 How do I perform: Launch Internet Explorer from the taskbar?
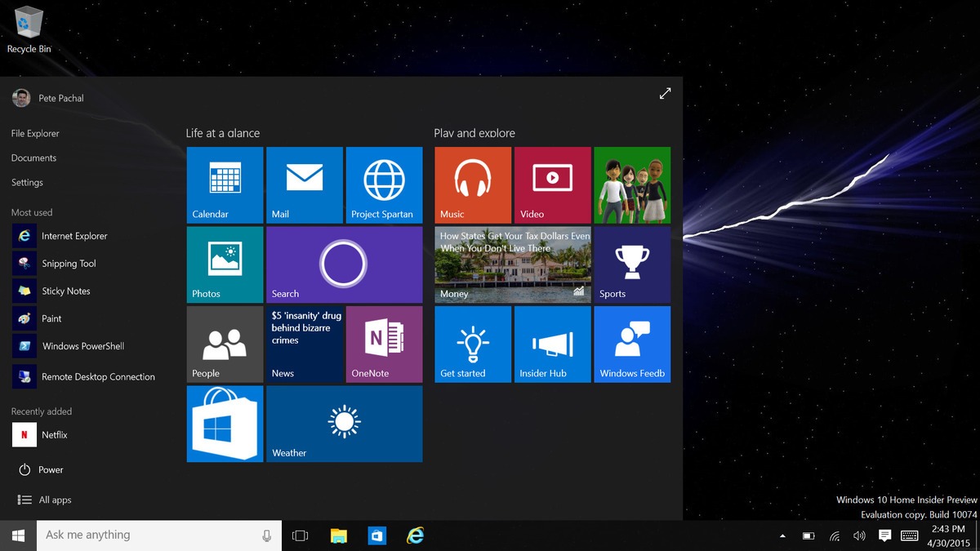(416, 535)
